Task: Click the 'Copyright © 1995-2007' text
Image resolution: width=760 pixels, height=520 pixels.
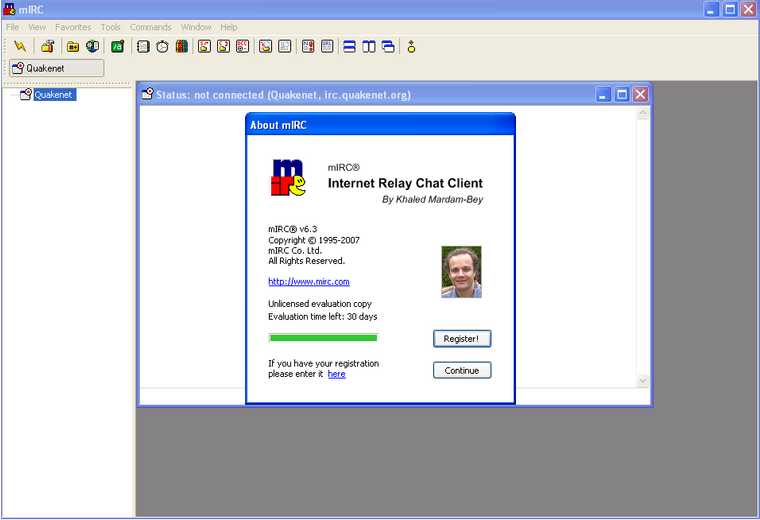Action: click(314, 240)
